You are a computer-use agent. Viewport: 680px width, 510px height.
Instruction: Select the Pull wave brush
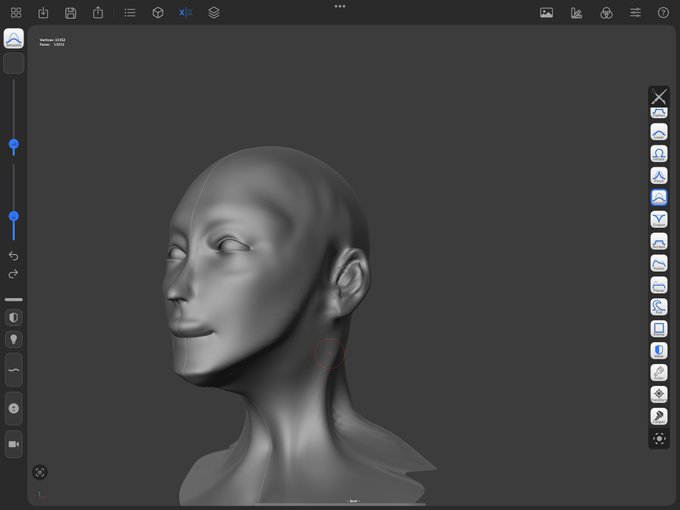[659, 307]
